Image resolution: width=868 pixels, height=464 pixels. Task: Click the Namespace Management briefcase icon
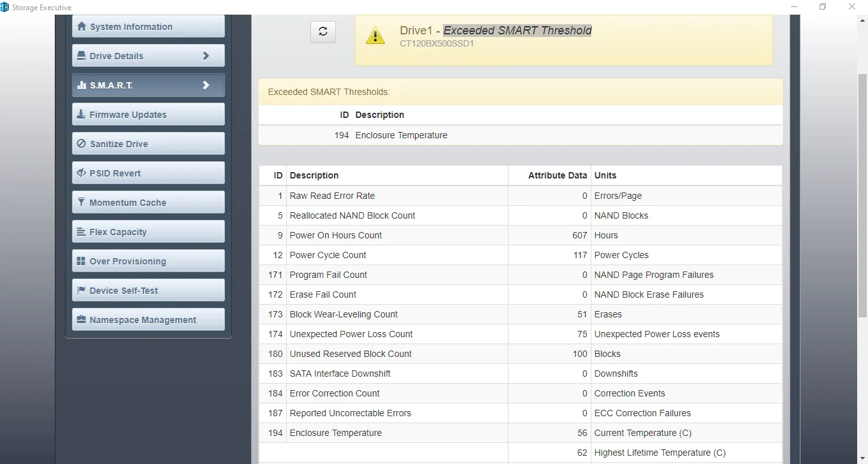[82, 320]
